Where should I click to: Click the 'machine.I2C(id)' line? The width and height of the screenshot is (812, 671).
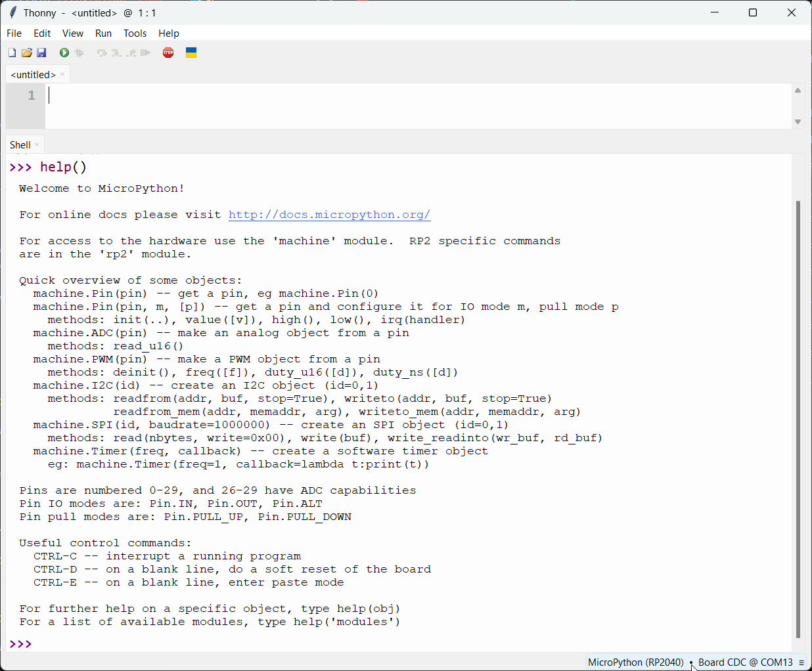(206, 385)
